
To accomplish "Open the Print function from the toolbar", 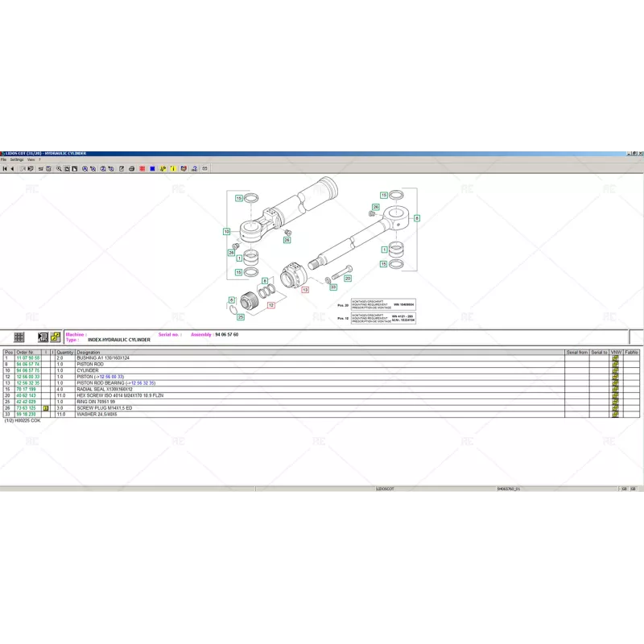I will coord(131,169).
